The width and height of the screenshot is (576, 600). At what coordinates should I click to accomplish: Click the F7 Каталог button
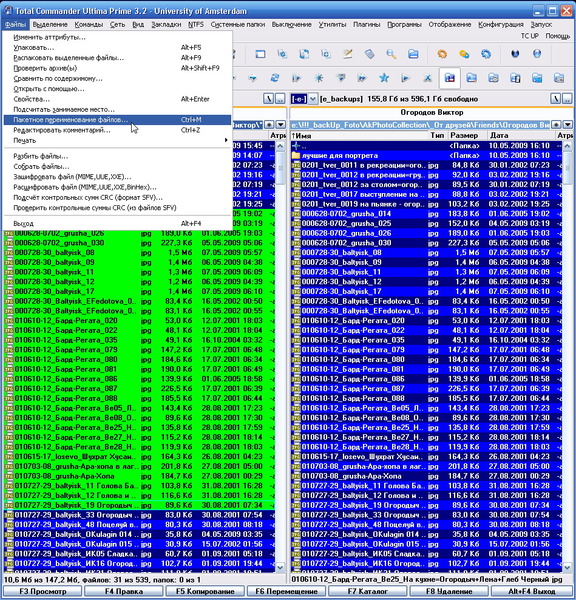[x=368, y=591]
